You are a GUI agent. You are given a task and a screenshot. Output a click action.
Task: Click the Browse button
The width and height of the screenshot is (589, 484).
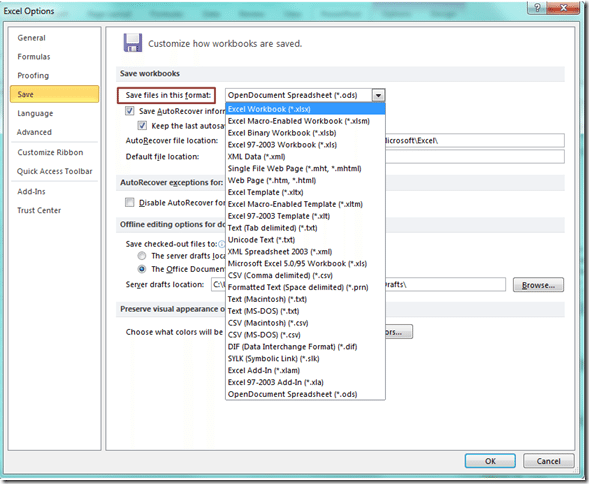coord(538,285)
